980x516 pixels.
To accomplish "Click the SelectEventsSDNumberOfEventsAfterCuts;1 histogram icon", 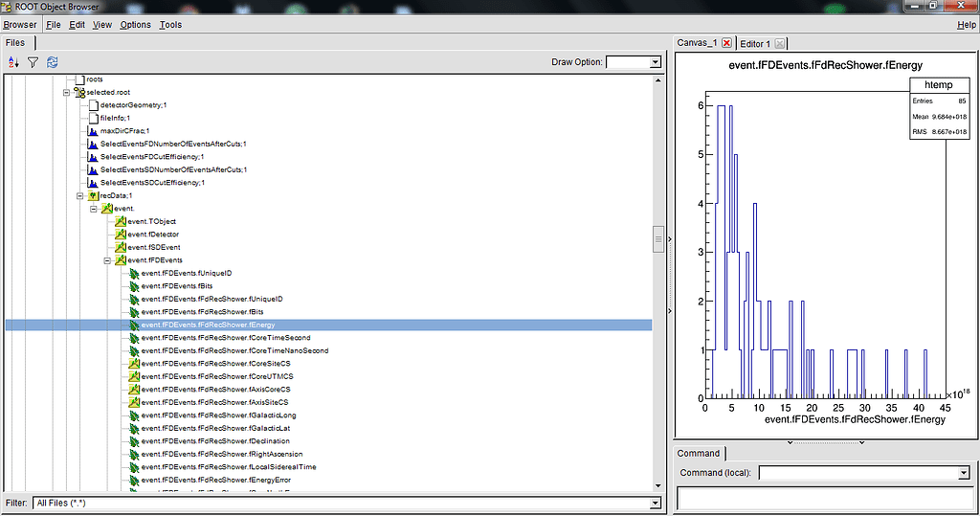I will [x=93, y=170].
